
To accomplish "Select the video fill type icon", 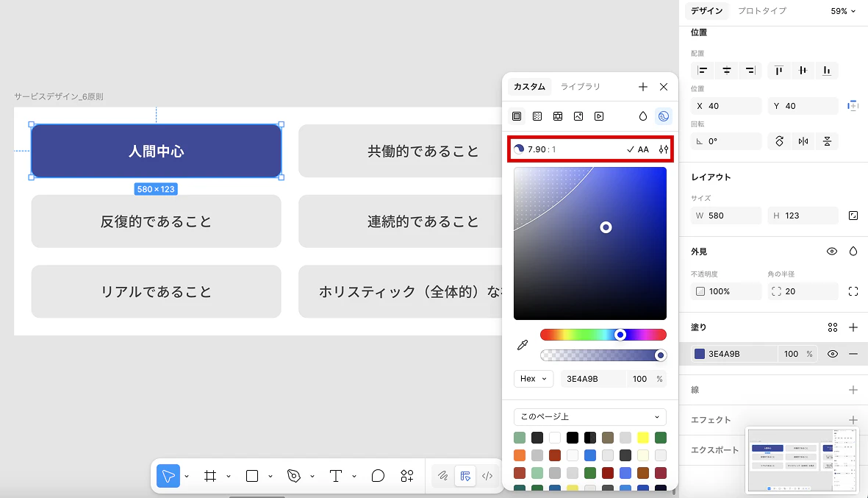I will (599, 116).
